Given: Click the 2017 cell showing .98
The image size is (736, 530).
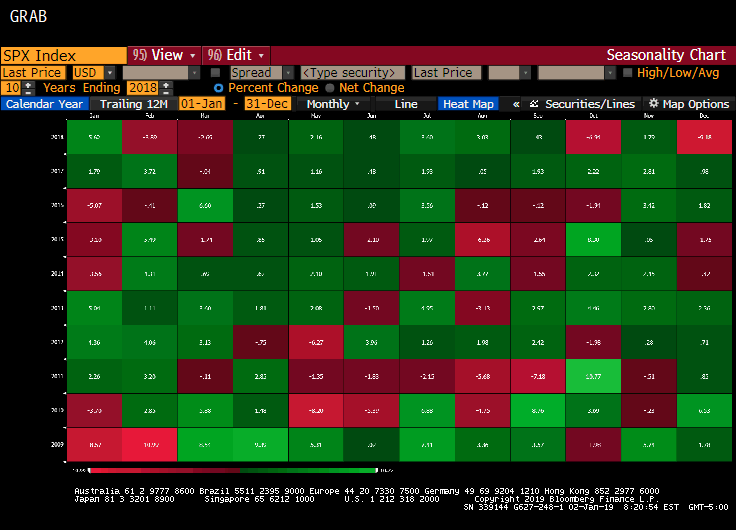Looking at the screenshot, I should click(704, 171).
